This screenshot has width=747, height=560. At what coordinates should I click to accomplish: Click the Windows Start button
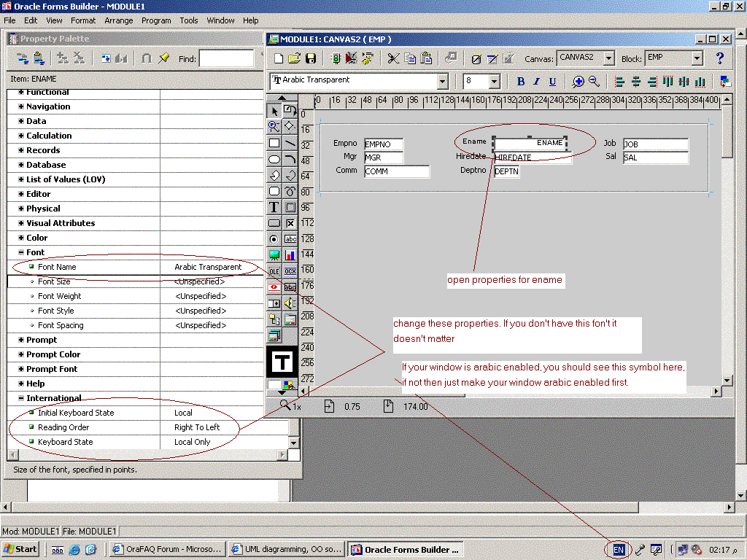click(x=20, y=549)
